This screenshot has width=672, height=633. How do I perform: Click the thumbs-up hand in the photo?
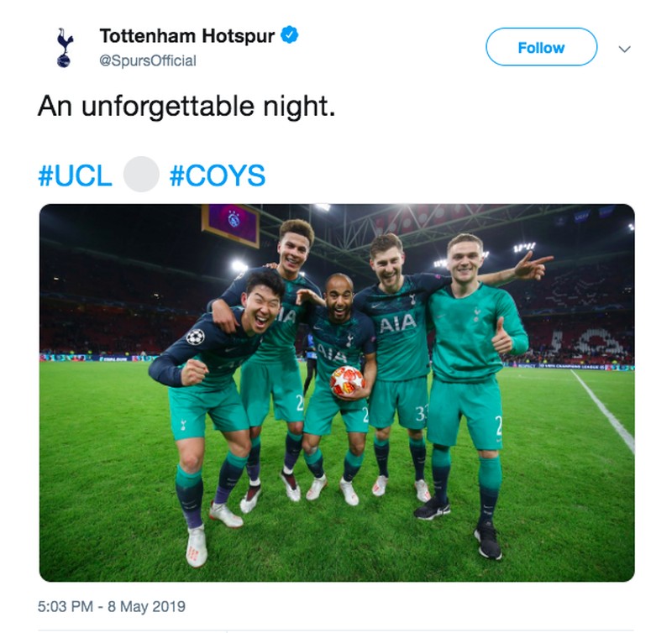coord(501,338)
